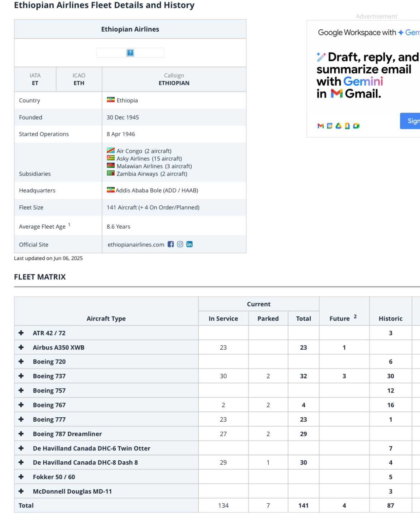Click the Future column footnote 2
The image size is (420, 523).
click(355, 316)
